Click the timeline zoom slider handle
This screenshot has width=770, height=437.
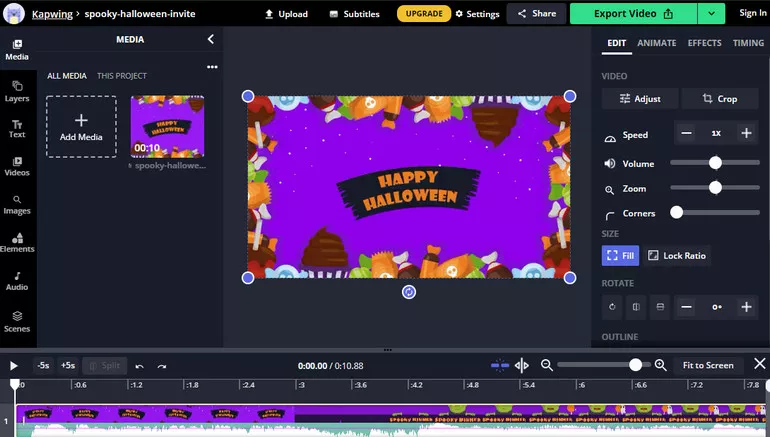635,365
